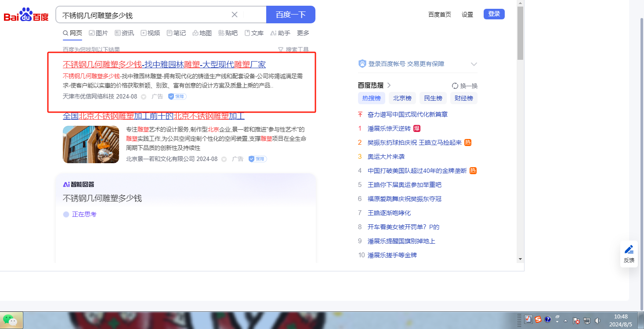Viewport: 644px width, 329px height.
Task: Show hidden tray icons arrow
Action: 566,321
